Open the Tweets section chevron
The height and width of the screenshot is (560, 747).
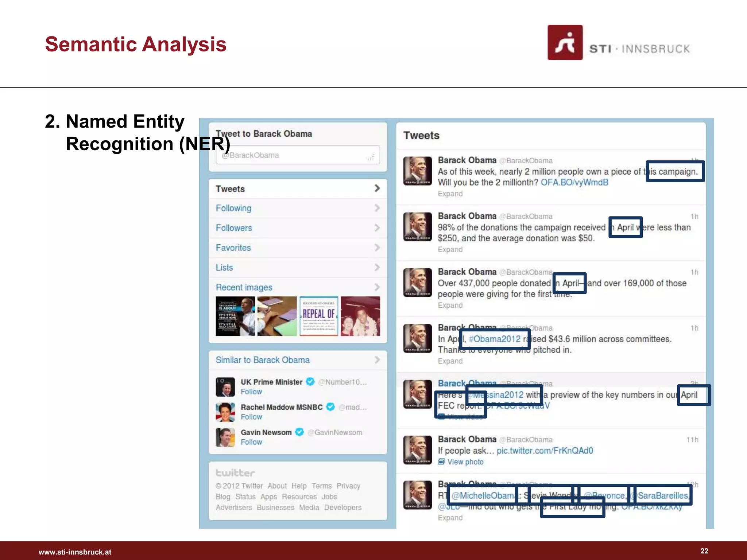377,188
